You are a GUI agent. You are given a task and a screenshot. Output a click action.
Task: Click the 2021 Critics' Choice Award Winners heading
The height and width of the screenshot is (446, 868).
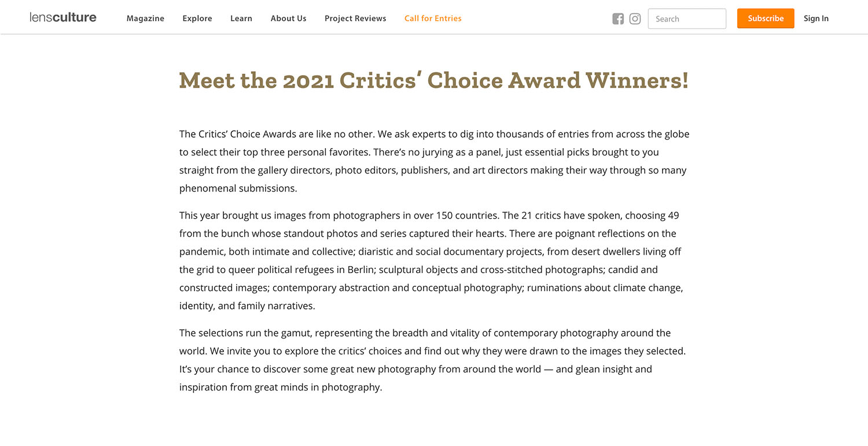[x=433, y=80]
